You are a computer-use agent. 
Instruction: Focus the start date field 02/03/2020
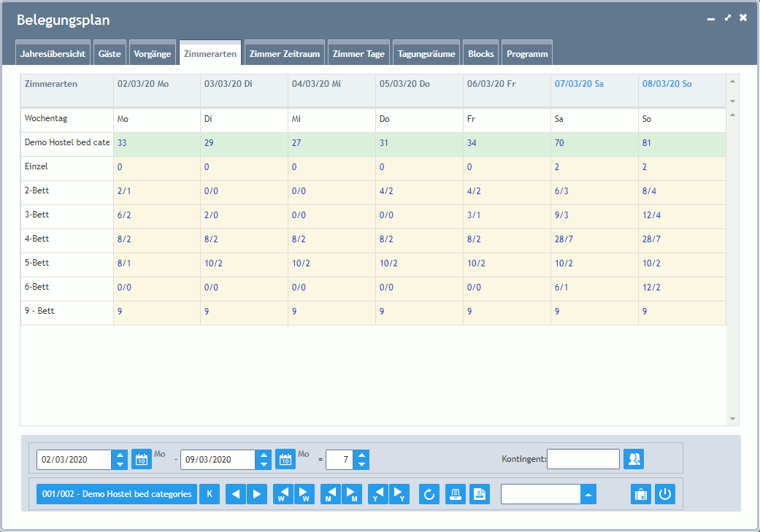click(74, 459)
